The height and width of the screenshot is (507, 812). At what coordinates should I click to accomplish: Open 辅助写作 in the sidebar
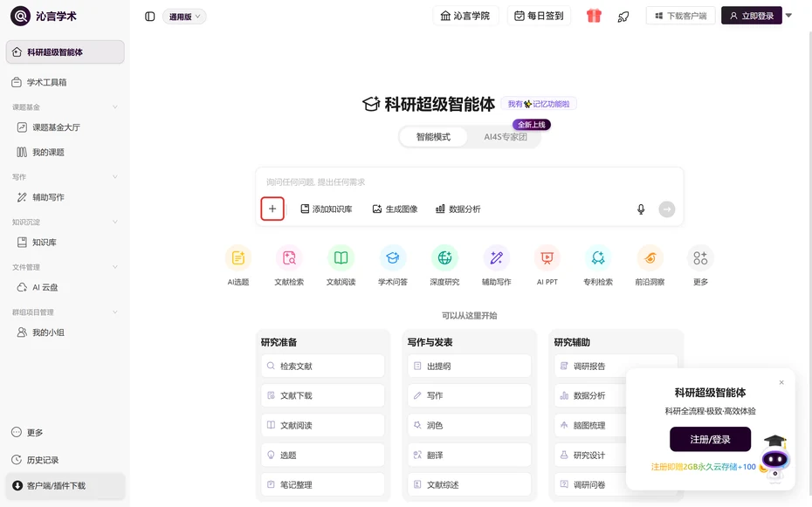pos(65,197)
